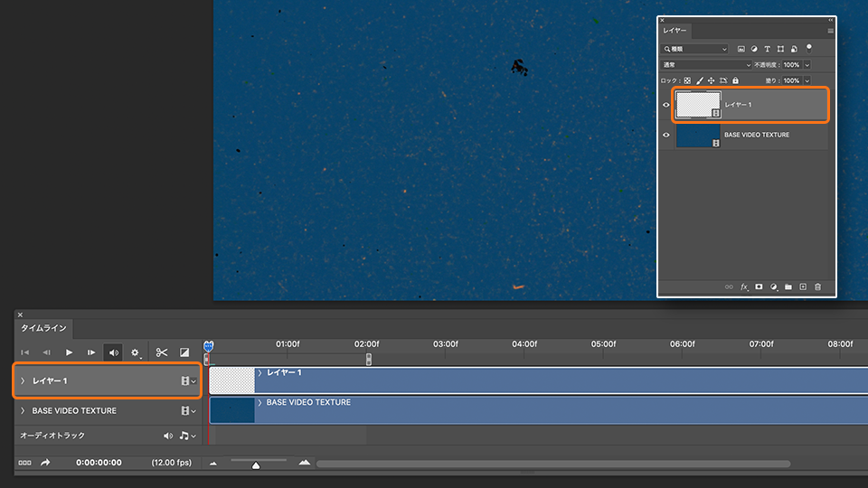
Task: Lock image pixels with brush icon
Action: point(700,80)
